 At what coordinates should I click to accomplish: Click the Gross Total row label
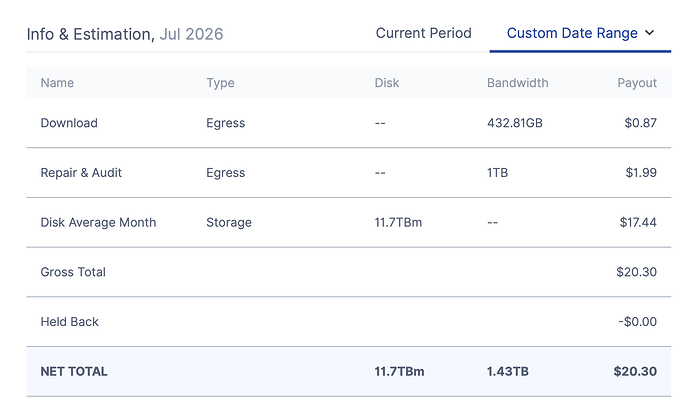(73, 272)
